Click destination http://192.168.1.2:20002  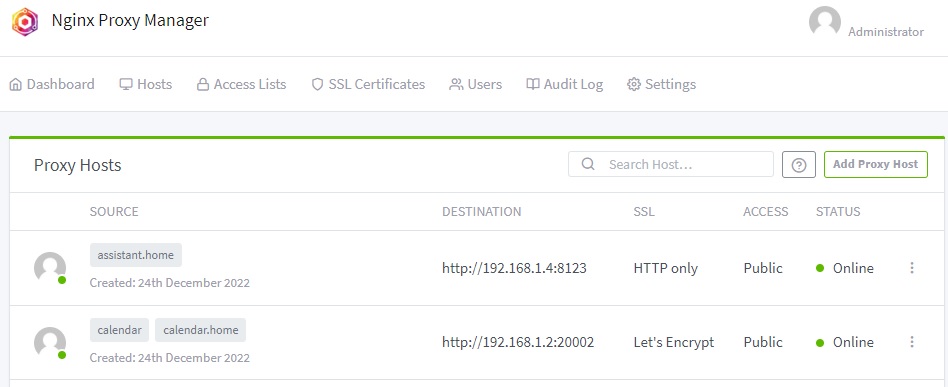pyautogui.click(x=518, y=342)
